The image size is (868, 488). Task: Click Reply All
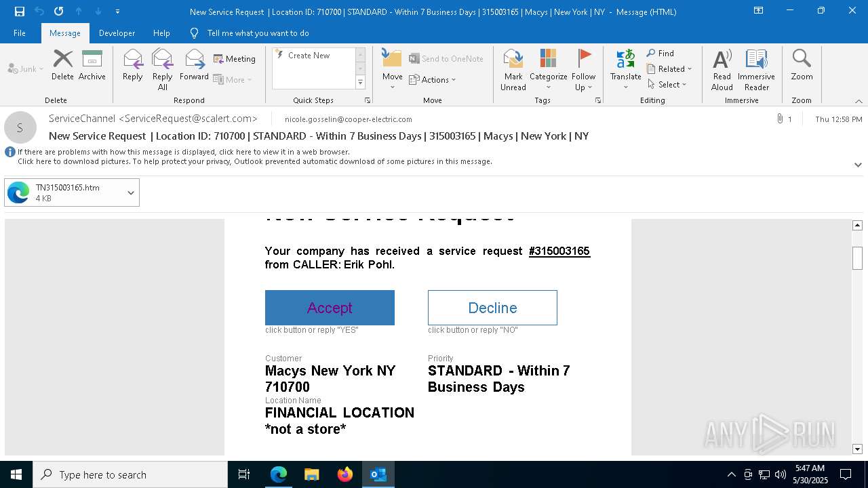pyautogui.click(x=162, y=69)
